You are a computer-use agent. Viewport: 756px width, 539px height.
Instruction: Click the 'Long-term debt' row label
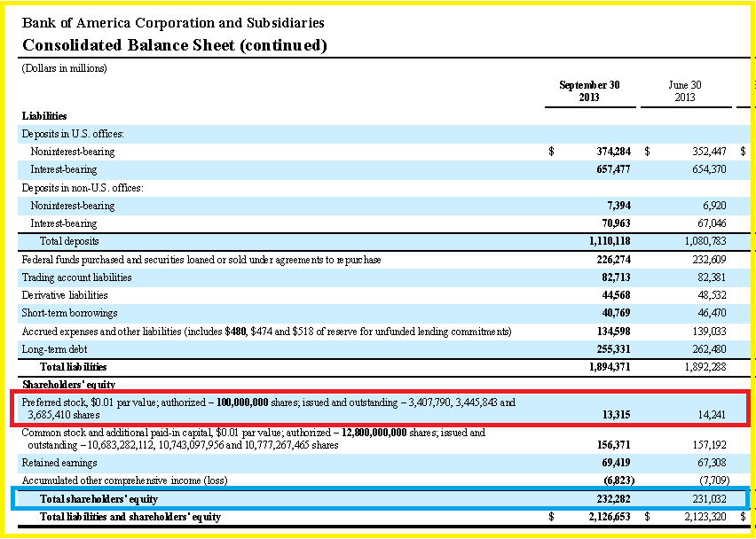54,349
